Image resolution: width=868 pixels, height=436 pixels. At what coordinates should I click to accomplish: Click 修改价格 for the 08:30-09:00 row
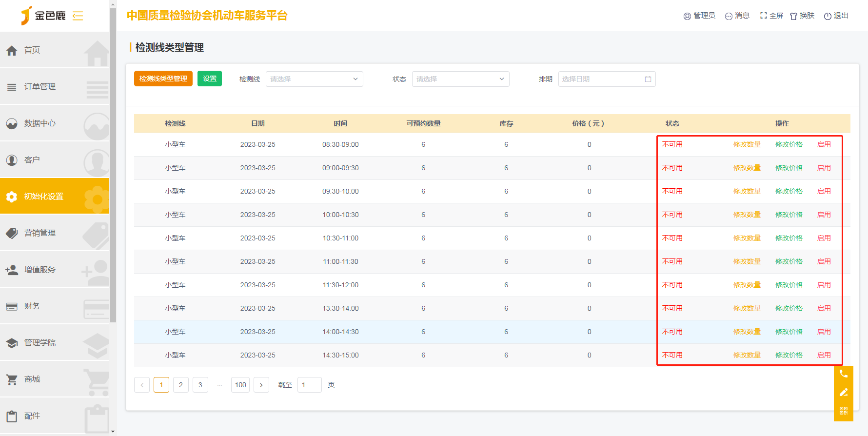pyautogui.click(x=789, y=144)
